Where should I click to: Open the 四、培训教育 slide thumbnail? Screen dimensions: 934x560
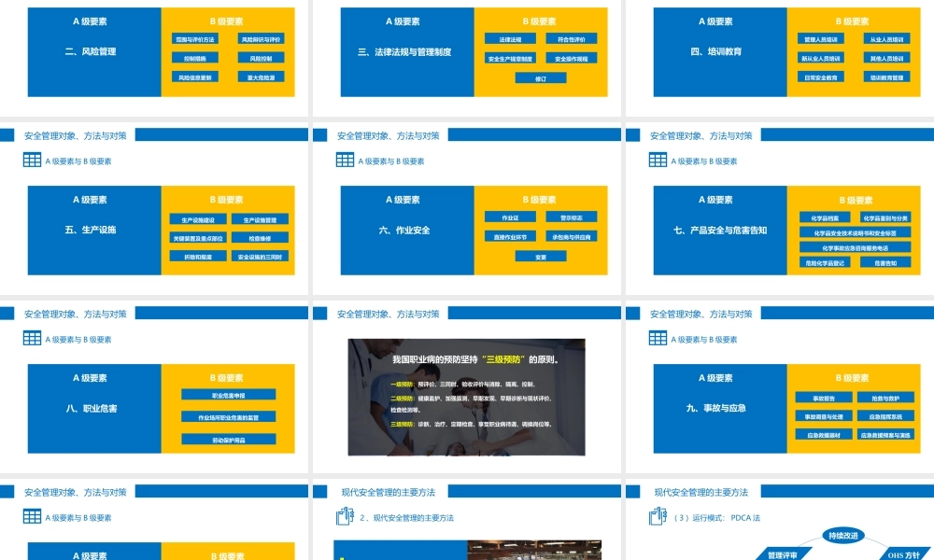[x=780, y=58]
